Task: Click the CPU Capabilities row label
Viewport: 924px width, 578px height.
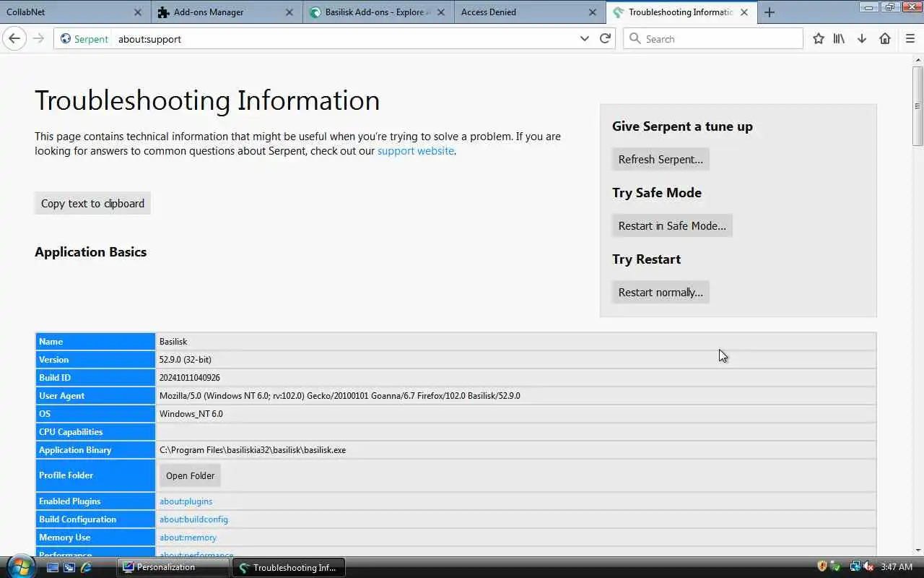Action: (95, 432)
